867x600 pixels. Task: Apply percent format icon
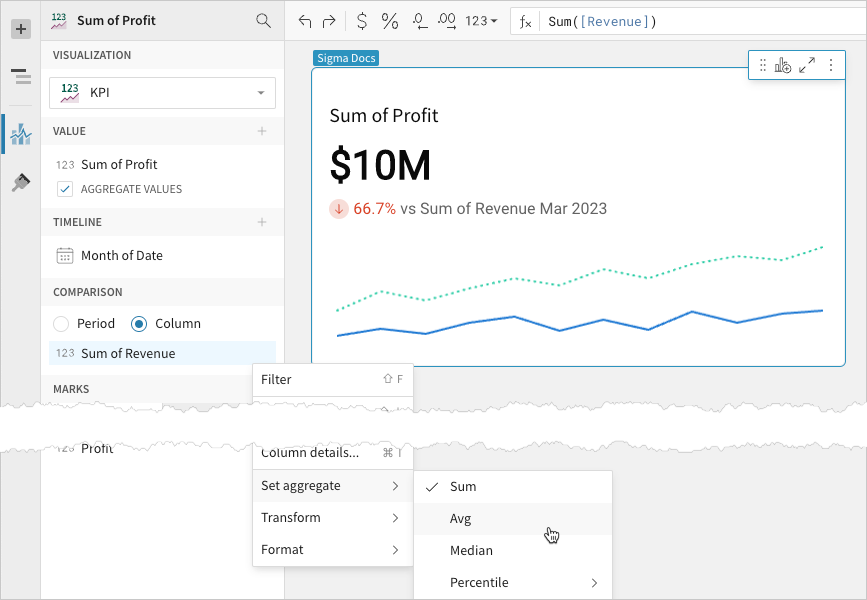click(x=390, y=21)
